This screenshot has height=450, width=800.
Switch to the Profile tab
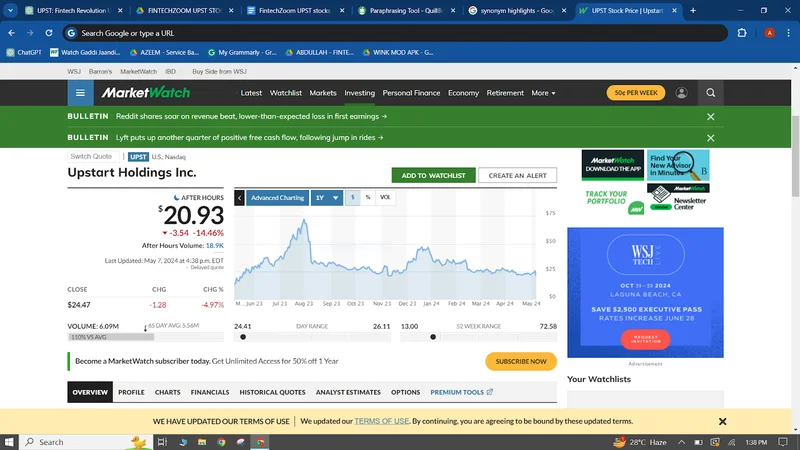click(131, 392)
